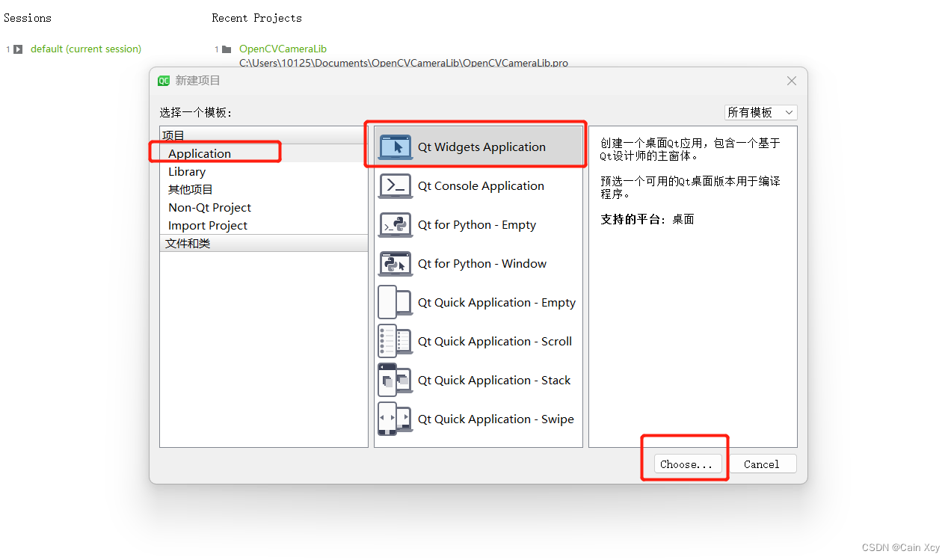The width and height of the screenshot is (951, 560).
Task: Select the Qt Console Application terminal icon
Action: pos(396,186)
